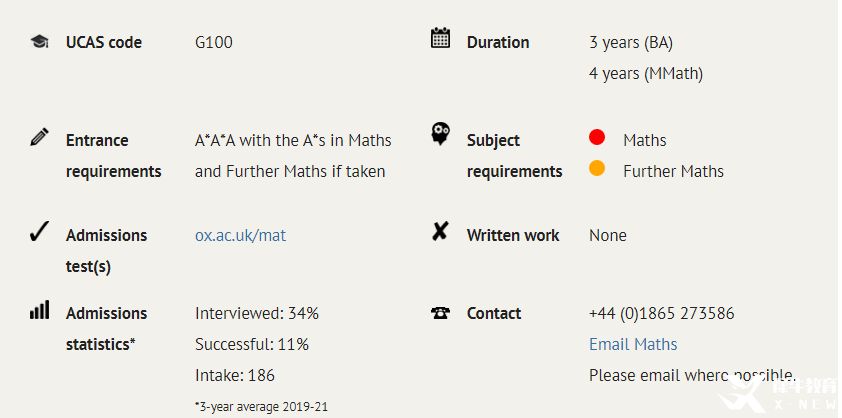Click the phone number +44 (0)1865 273586

tap(662, 313)
